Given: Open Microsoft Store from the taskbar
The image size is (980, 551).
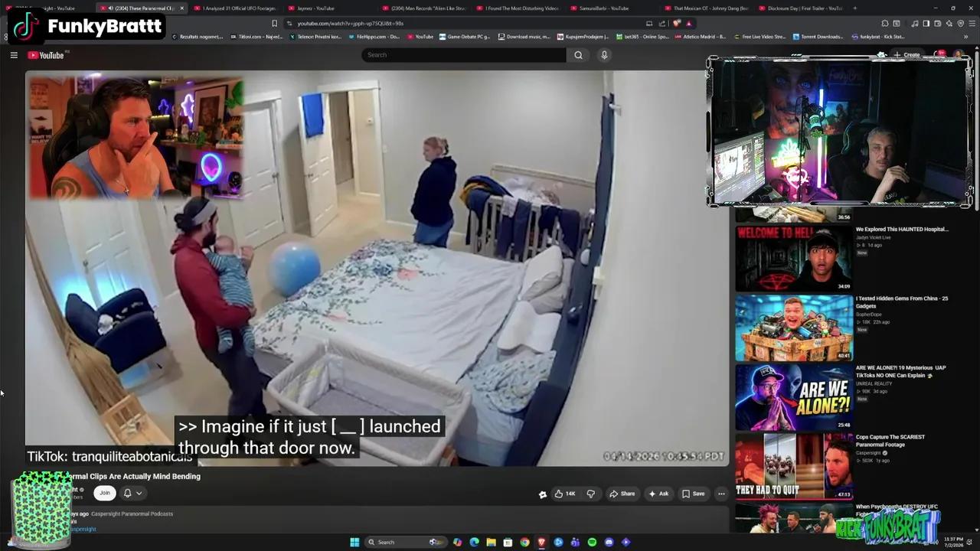Looking at the screenshot, I should 508,542.
